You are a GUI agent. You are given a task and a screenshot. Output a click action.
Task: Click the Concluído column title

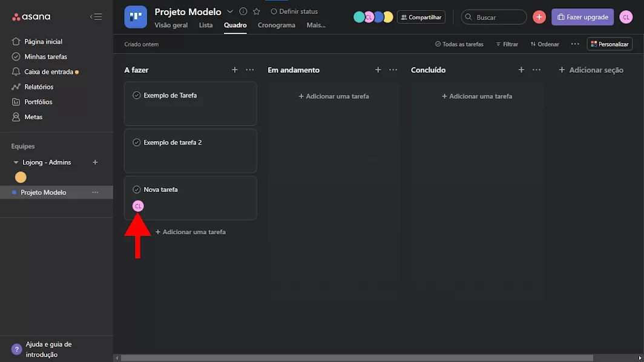pos(429,70)
